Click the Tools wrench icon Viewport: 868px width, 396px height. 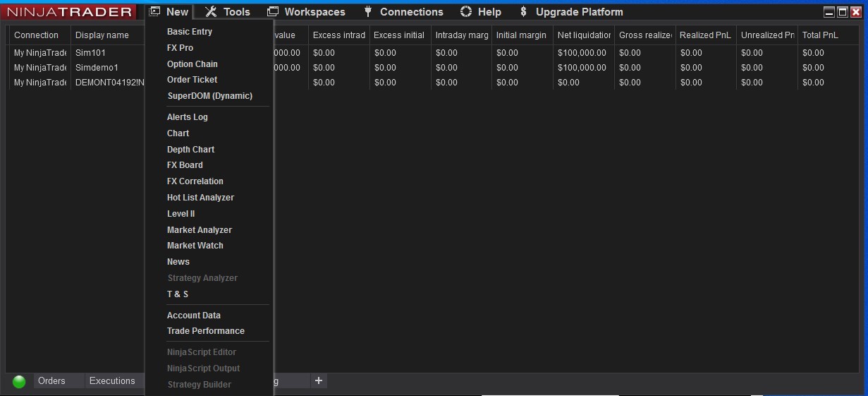tap(211, 11)
